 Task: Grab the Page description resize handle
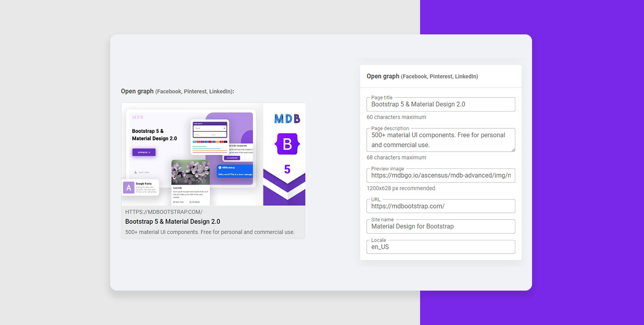click(x=513, y=149)
